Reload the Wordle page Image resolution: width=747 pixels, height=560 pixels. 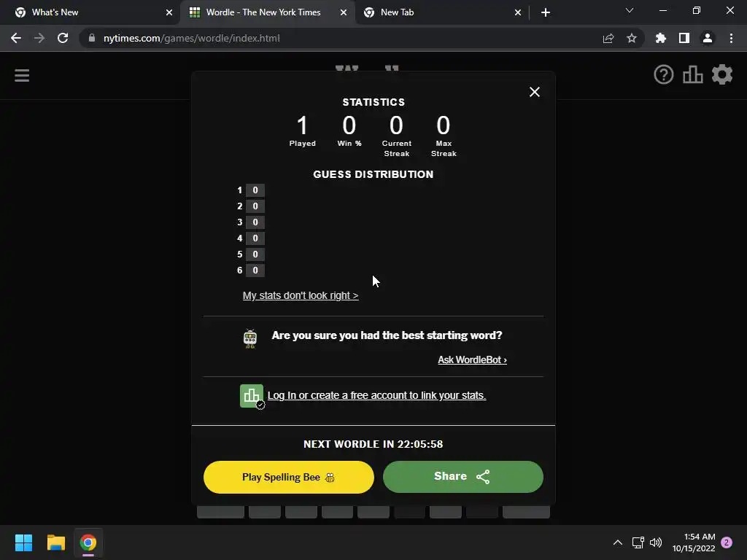click(x=63, y=38)
